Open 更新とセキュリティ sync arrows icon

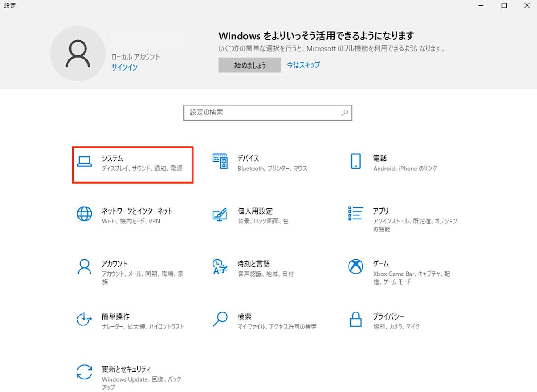click(84, 372)
